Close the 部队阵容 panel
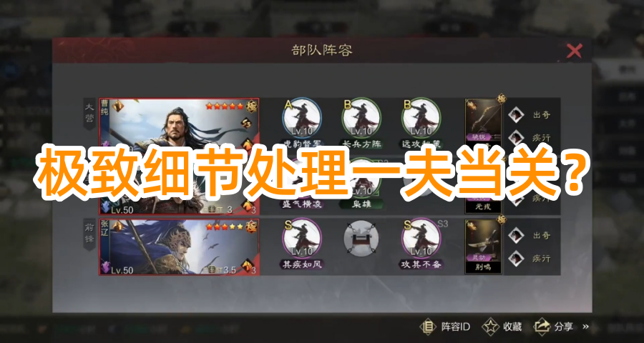The width and height of the screenshot is (644, 343). click(x=574, y=51)
